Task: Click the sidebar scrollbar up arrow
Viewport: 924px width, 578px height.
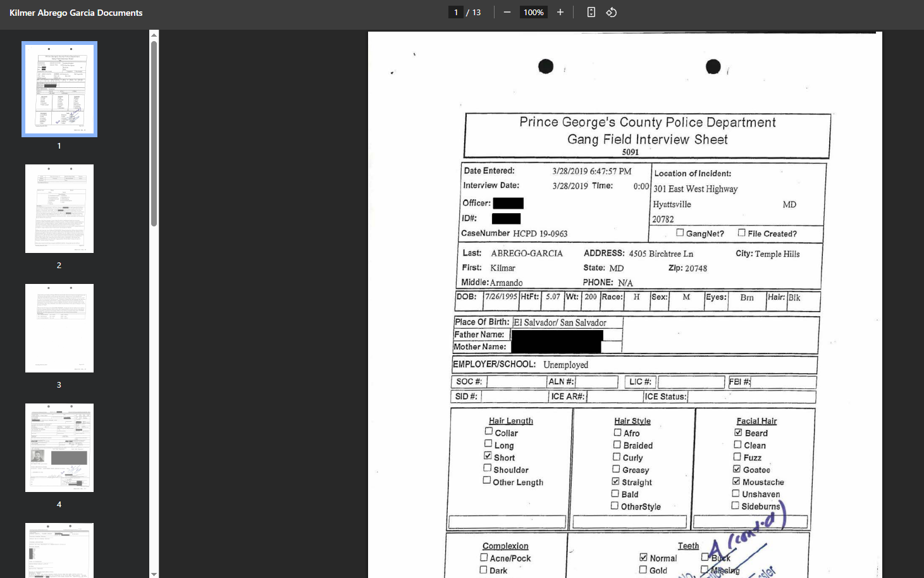Action: coord(154,35)
